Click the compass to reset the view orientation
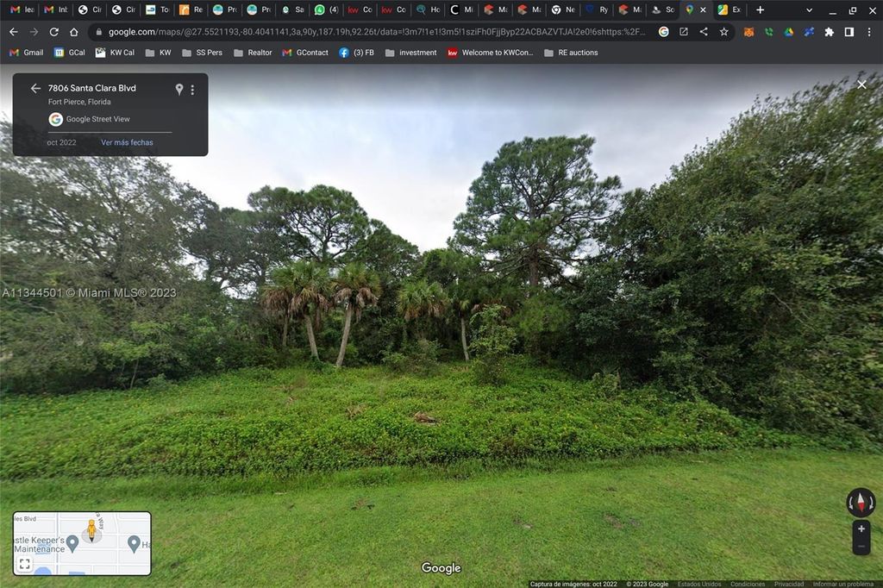883x588 pixels. 861,503
